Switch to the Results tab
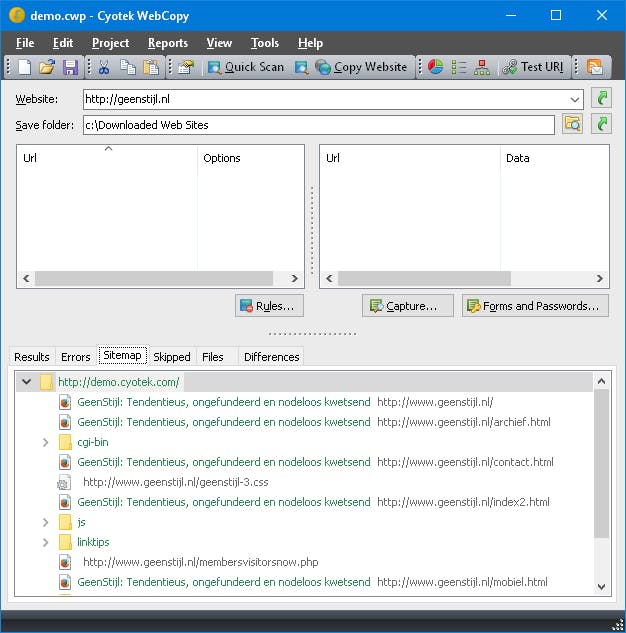Screen dimensions: 626x633 [x=31, y=357]
